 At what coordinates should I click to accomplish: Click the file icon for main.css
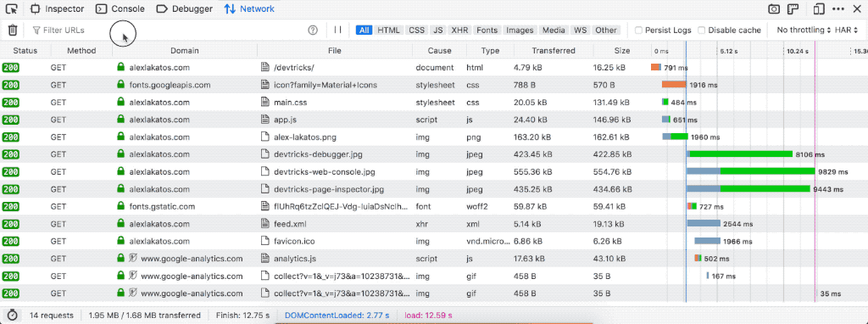point(264,103)
